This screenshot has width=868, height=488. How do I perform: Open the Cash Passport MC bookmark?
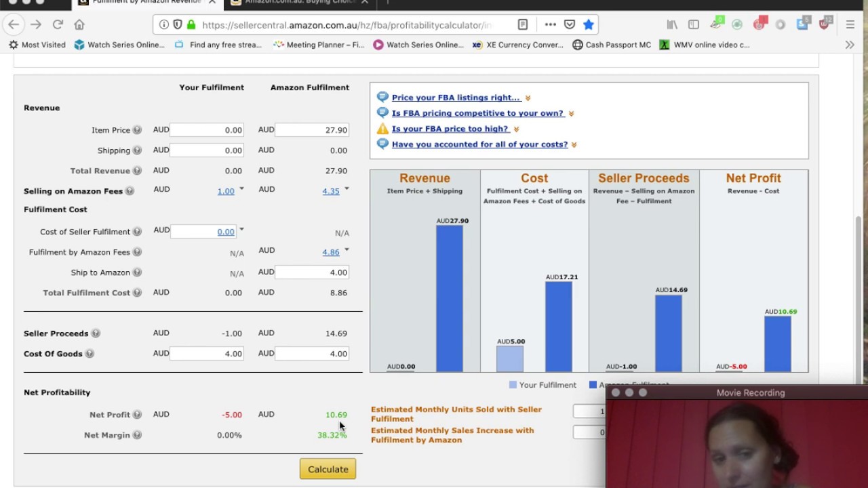[612, 45]
